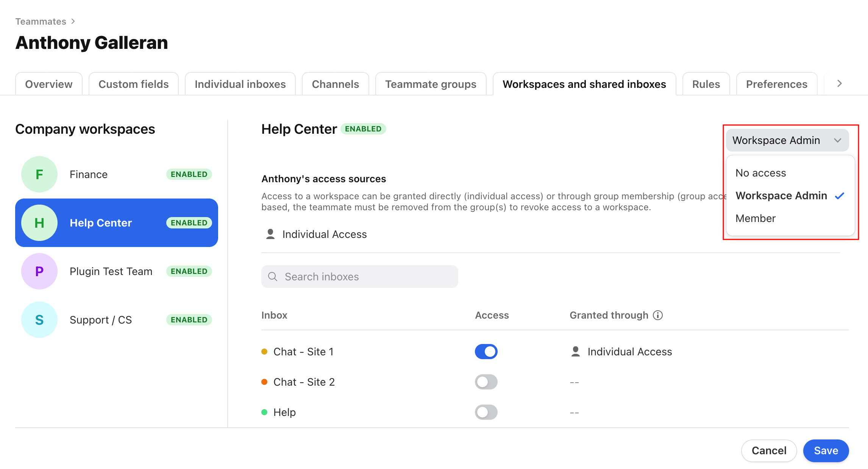Click the Chat - Site 1 inbox name
This screenshot has width=868, height=469.
point(304,352)
